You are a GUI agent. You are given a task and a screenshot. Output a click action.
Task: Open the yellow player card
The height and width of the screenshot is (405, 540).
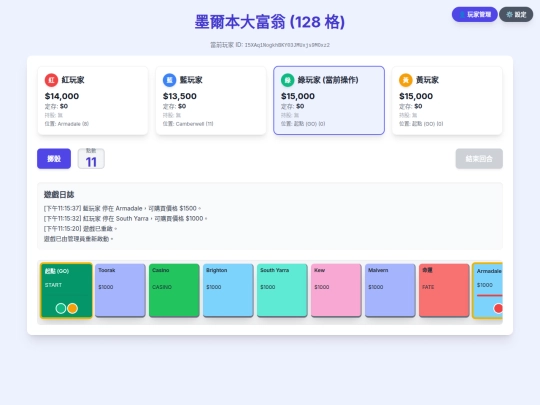447,101
